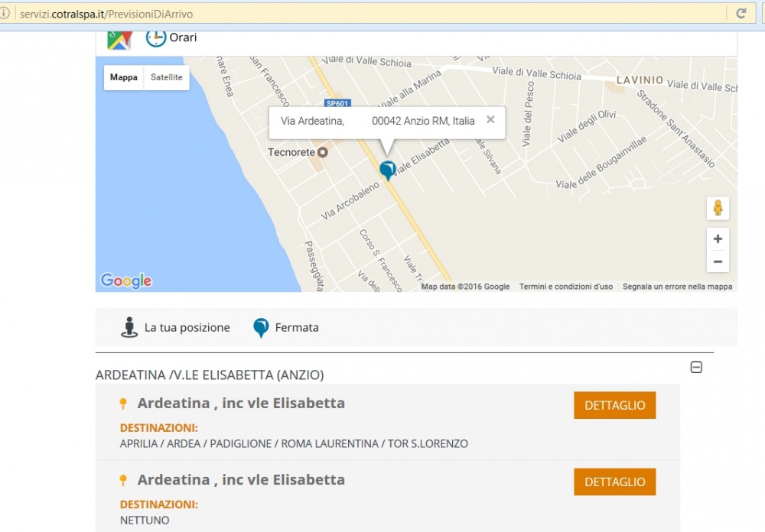Click Segnala un errore nella mappa

677,287
